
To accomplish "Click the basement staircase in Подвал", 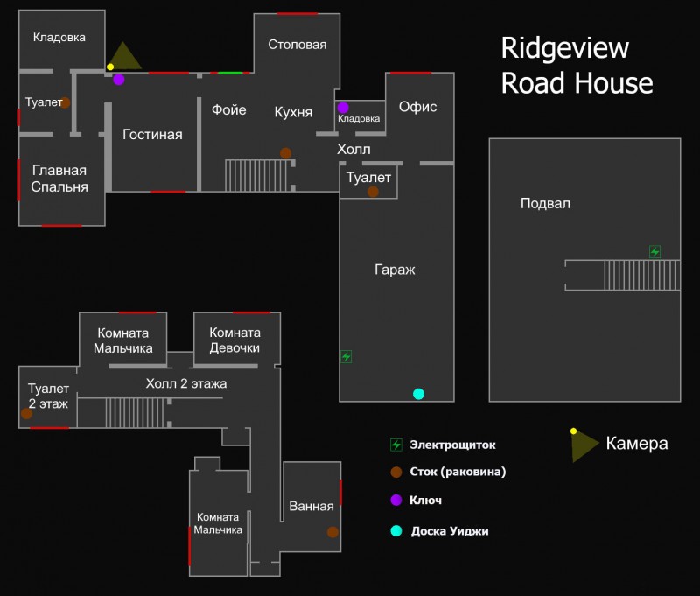I will [642, 276].
